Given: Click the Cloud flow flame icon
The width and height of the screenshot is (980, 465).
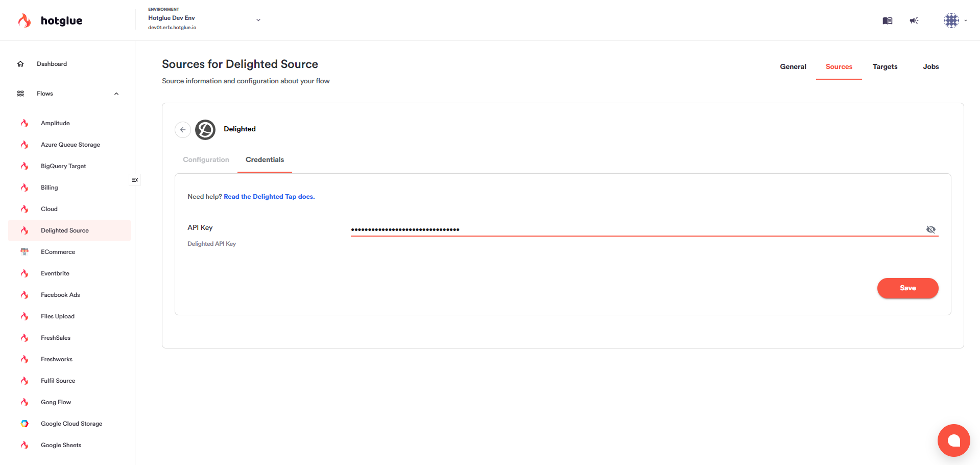Looking at the screenshot, I should click(x=25, y=209).
